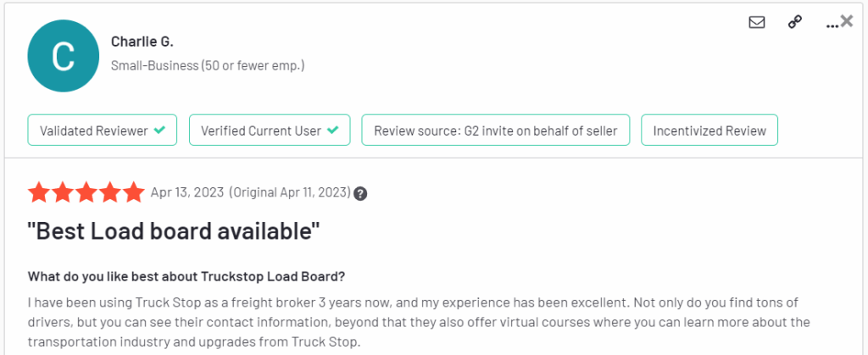Select the Verified Current User badge
This screenshot has height=355, width=868.
point(269,130)
